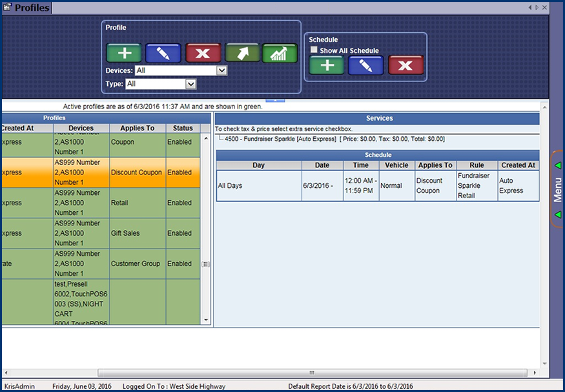This screenshot has height=392, width=565.
Task: Open the profile chart report button
Action: click(280, 53)
